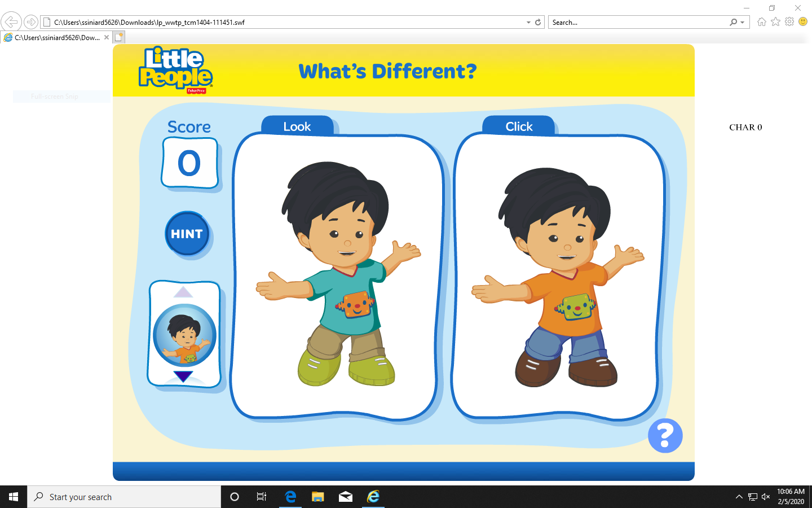Click the CHAR 0 text
Image resolution: width=812 pixels, height=508 pixels.
[x=745, y=128]
